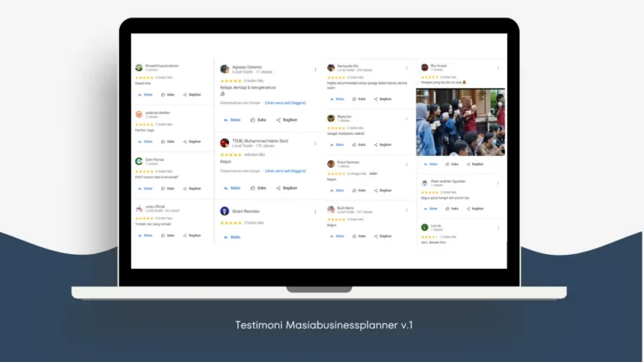The width and height of the screenshot is (644, 362).
Task: Share the 'Sangat membantu UMKM' review
Action: pos(382,145)
